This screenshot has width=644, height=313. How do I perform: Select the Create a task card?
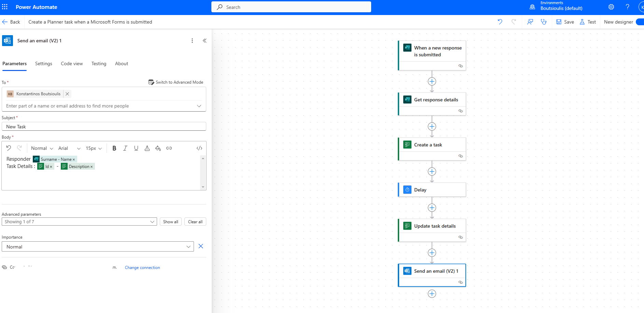click(432, 149)
